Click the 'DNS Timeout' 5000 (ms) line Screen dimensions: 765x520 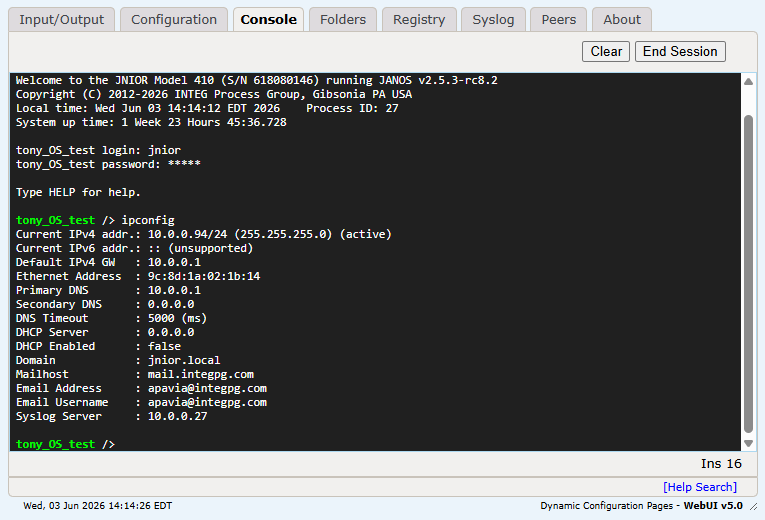(111, 318)
